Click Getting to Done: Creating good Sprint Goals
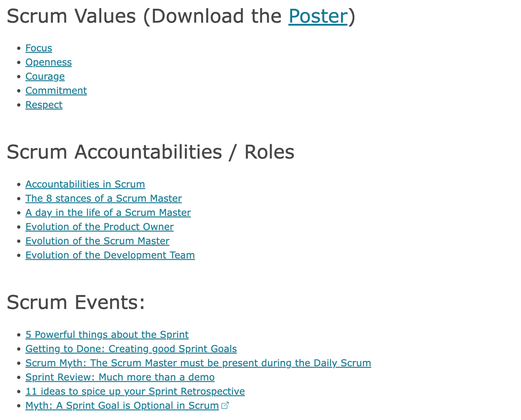 point(131,349)
